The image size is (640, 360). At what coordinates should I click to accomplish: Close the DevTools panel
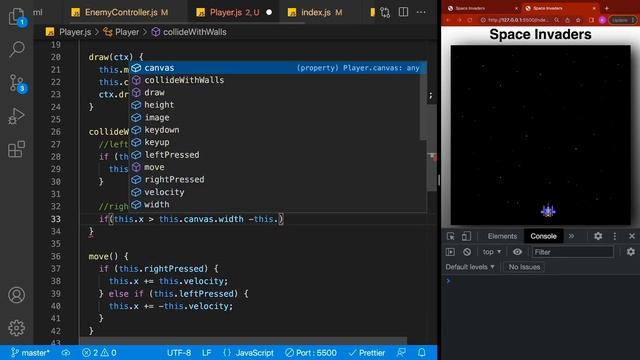tap(632, 236)
